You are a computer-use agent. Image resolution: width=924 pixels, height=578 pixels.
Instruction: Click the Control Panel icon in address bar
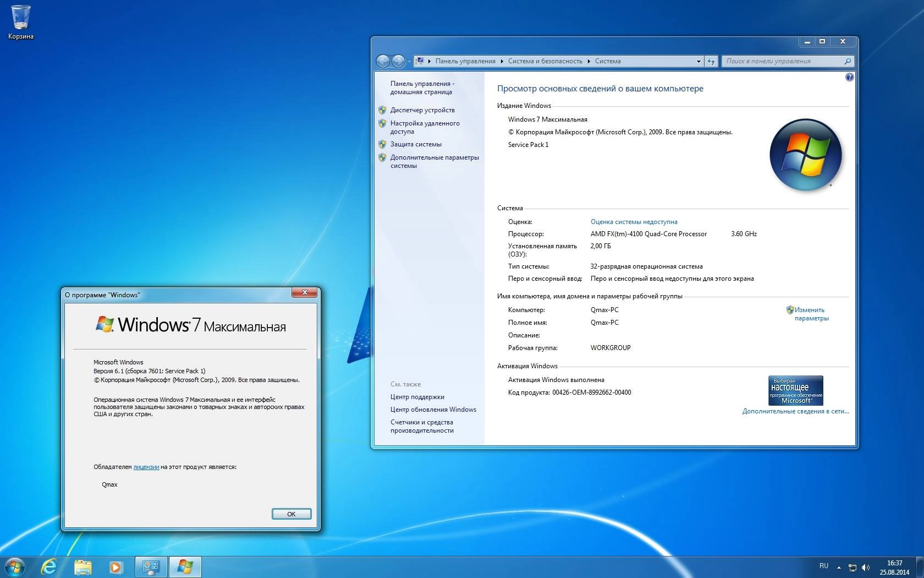click(x=420, y=61)
